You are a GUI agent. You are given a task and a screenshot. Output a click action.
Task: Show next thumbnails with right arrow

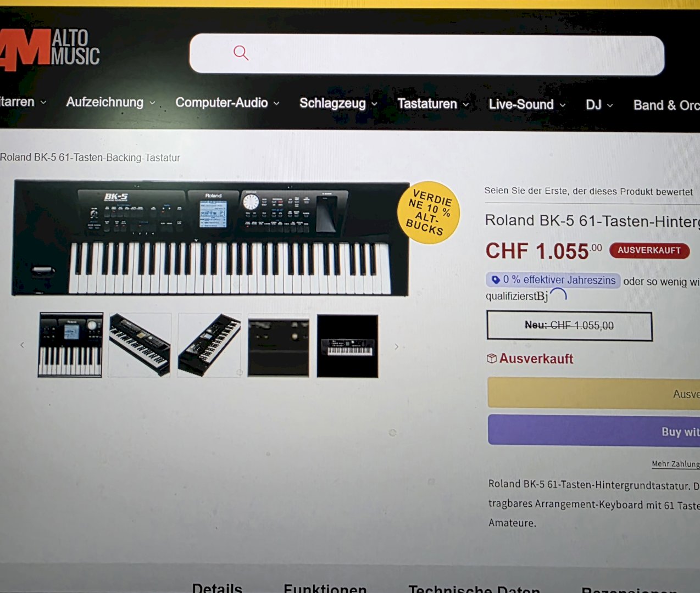coord(396,346)
